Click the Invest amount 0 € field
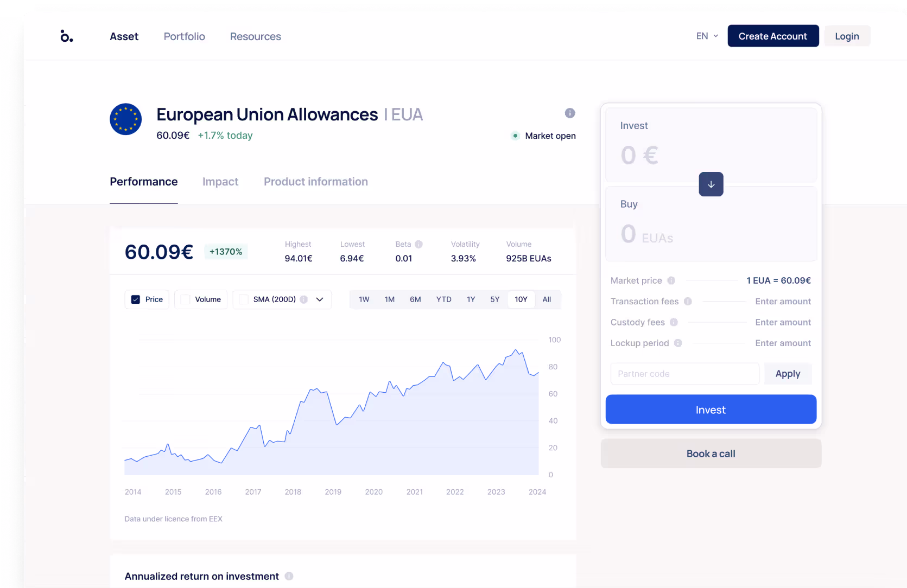This screenshot has height=588, width=907. [x=711, y=145]
